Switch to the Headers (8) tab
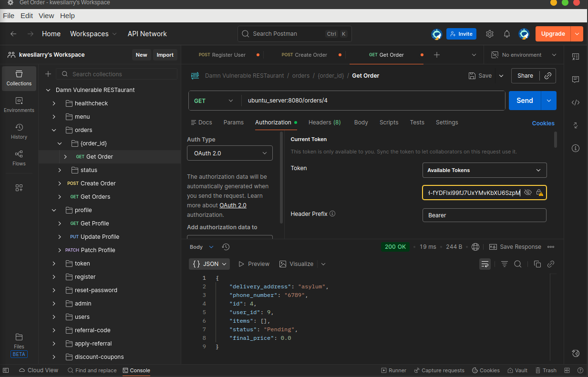The height and width of the screenshot is (377, 588). [324, 122]
